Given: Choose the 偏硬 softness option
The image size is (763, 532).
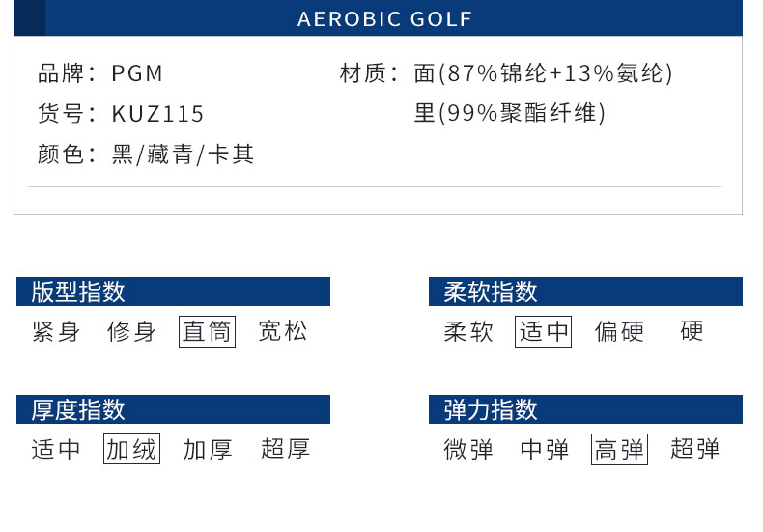Looking at the screenshot, I should pyautogui.click(x=619, y=332).
